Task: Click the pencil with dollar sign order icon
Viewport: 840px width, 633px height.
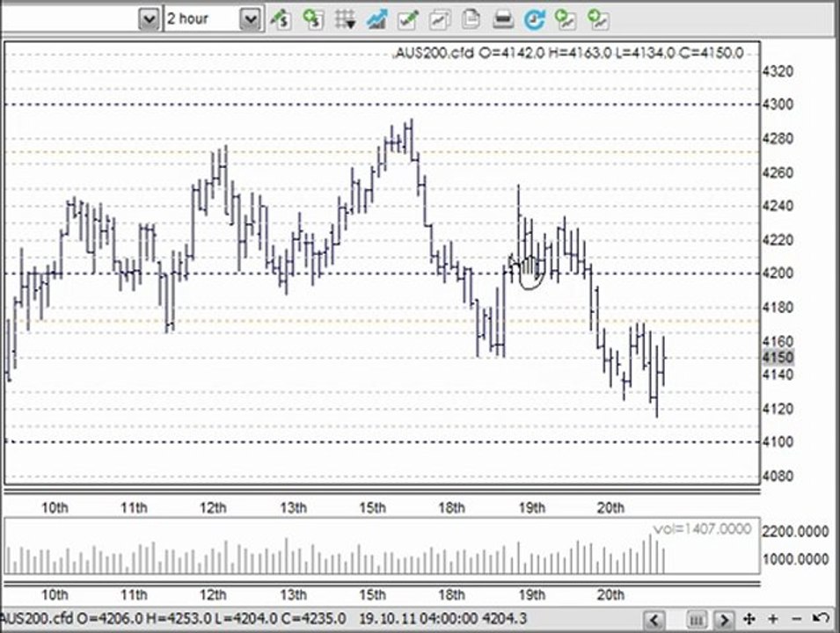Action: coord(281,19)
